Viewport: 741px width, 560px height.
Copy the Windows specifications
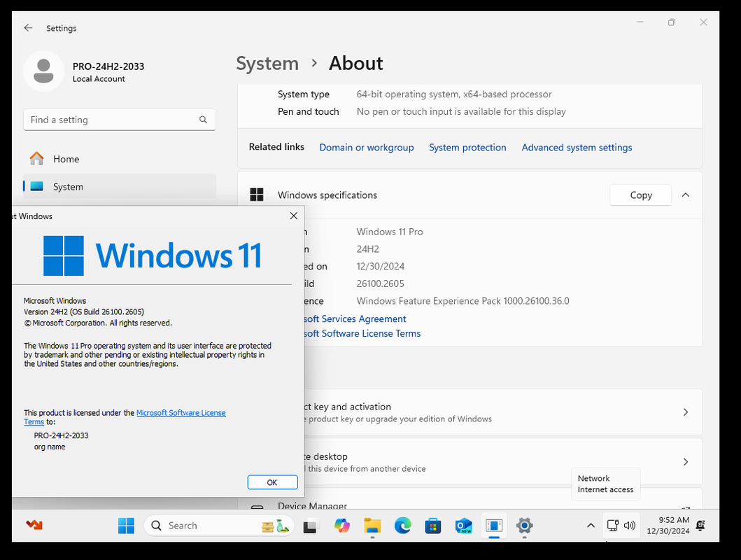[x=640, y=195]
